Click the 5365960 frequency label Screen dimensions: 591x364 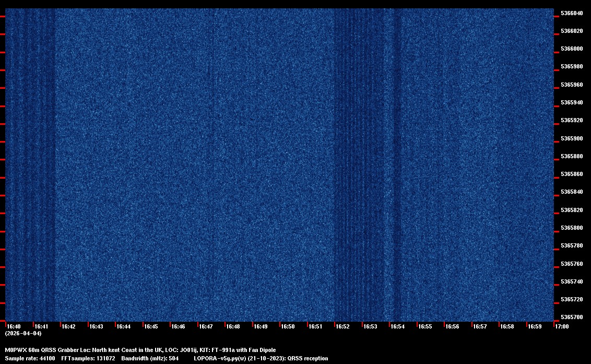[x=572, y=85]
